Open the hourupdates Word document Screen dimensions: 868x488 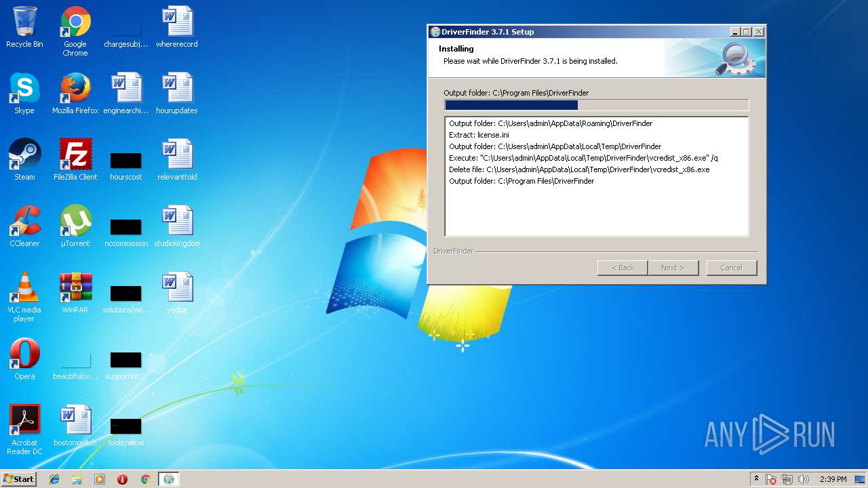177,94
